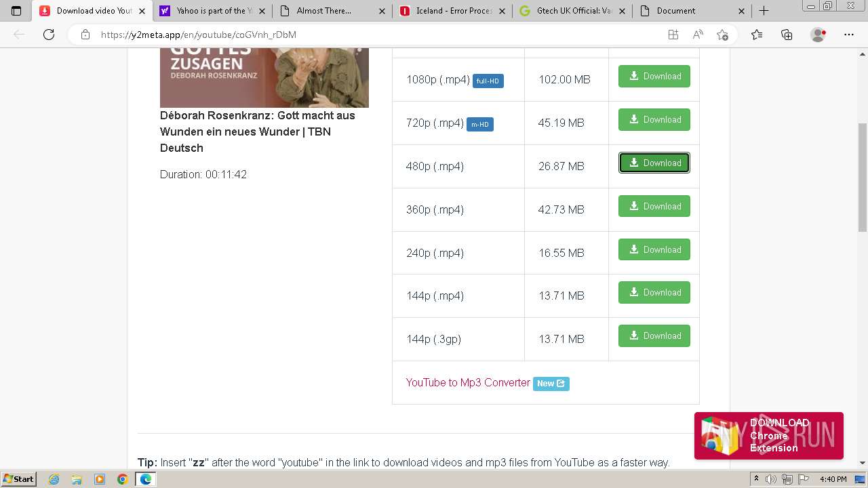
Task: Click the full-HD badge
Action: [488, 81]
